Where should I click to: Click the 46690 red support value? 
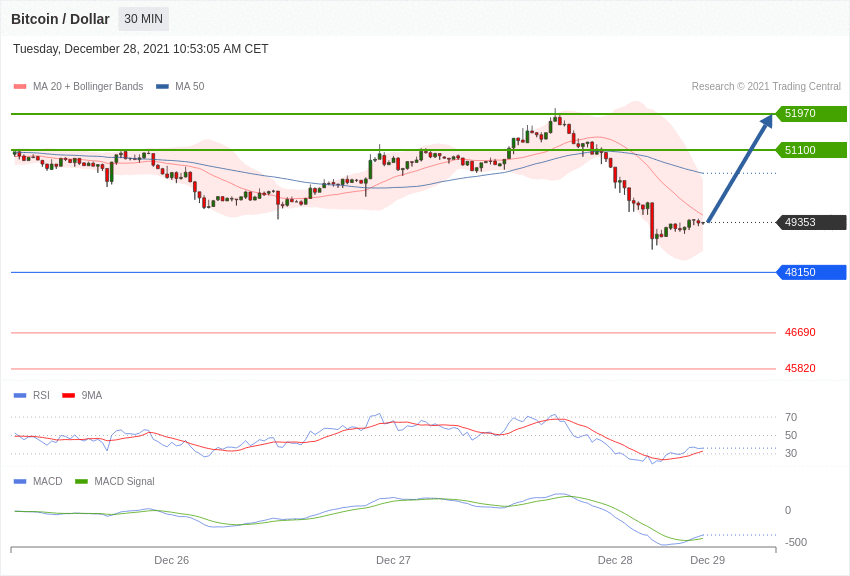[800, 332]
